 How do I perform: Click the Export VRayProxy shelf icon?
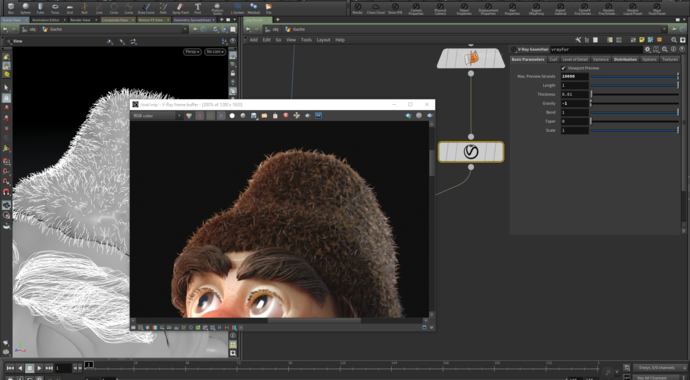click(536, 8)
